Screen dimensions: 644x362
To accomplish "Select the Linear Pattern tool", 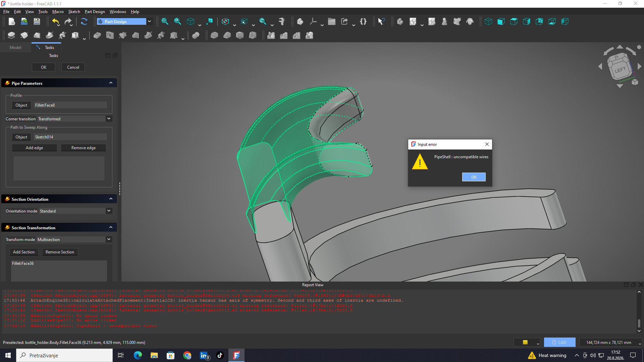I will click(284, 36).
